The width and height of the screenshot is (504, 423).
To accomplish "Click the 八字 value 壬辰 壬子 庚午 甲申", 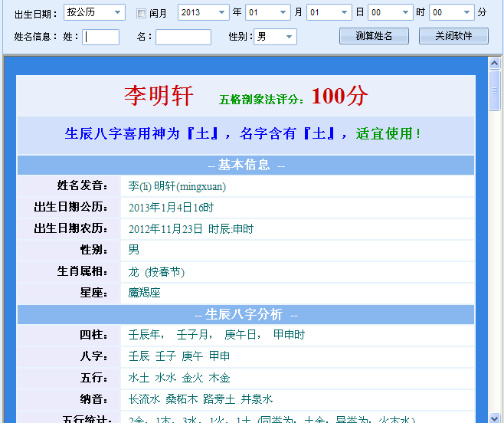I will coord(179,356).
